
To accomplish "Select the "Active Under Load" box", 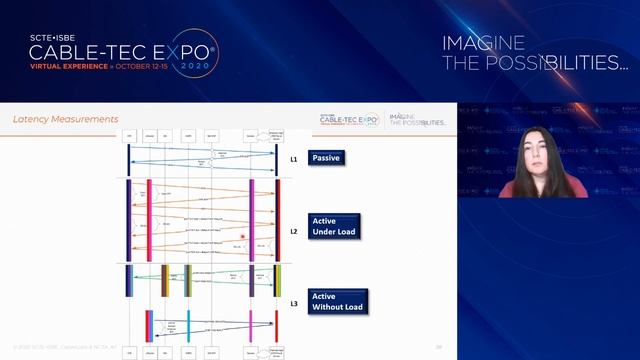I will coord(334,226).
